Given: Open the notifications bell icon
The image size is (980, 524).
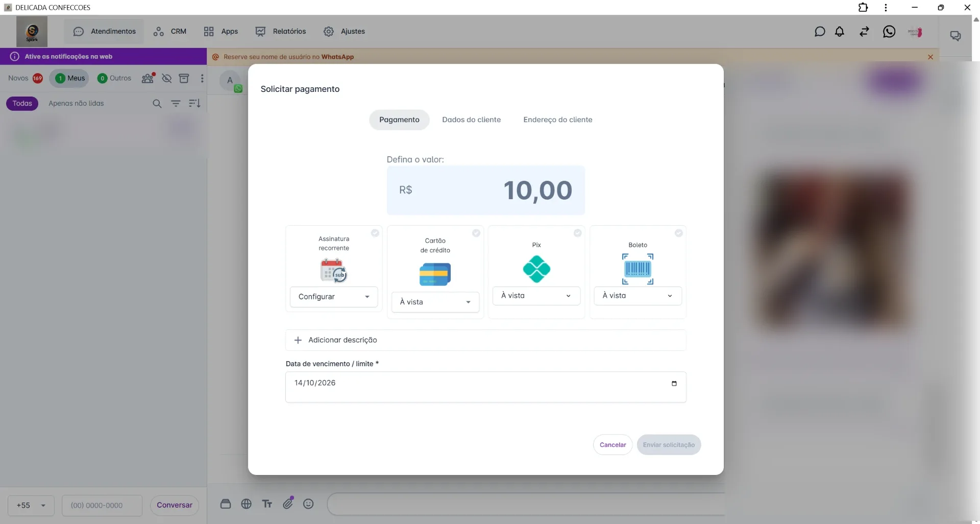Looking at the screenshot, I should [840, 32].
